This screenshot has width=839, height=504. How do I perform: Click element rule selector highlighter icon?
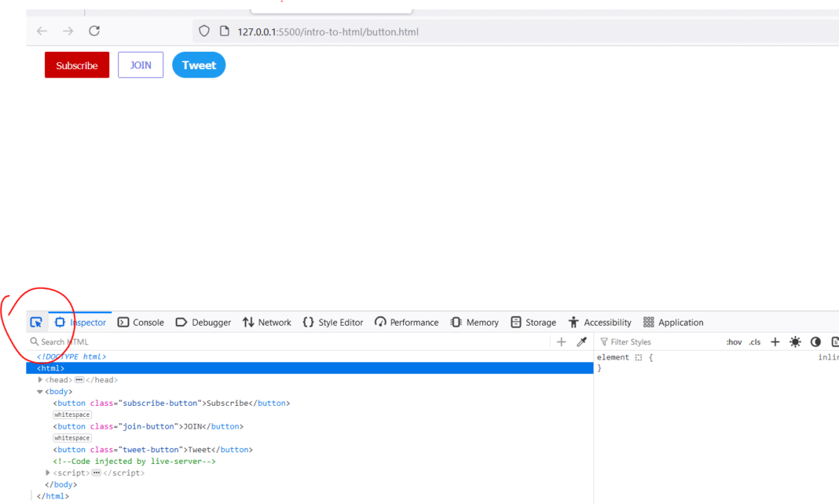point(639,357)
